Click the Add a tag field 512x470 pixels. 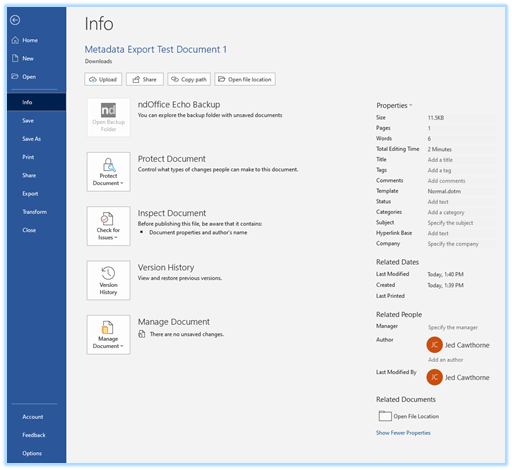coord(462,170)
